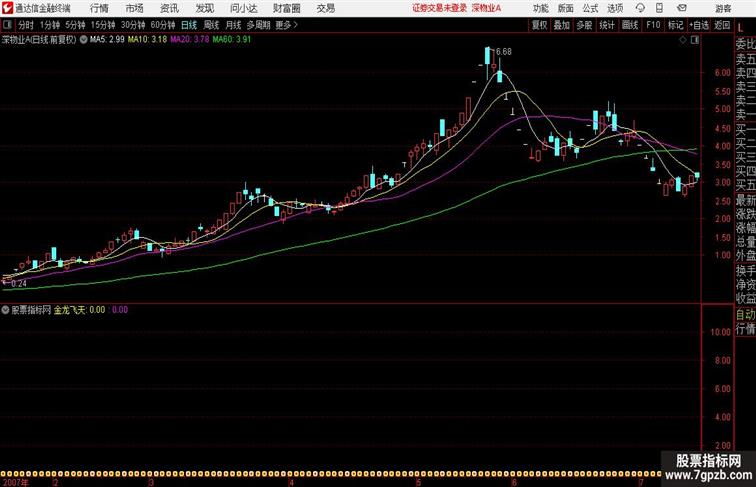Viewport: 756px width, 487px height.
Task: Open the 发现 menu
Action: [204, 8]
